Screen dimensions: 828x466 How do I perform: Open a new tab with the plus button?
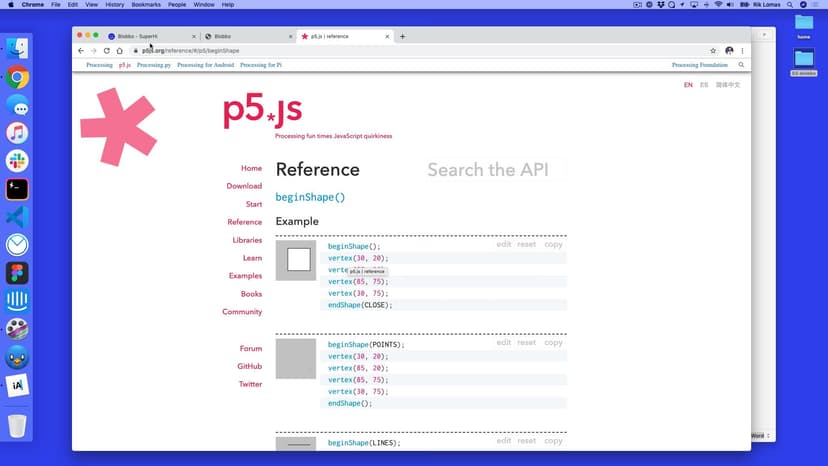click(403, 36)
